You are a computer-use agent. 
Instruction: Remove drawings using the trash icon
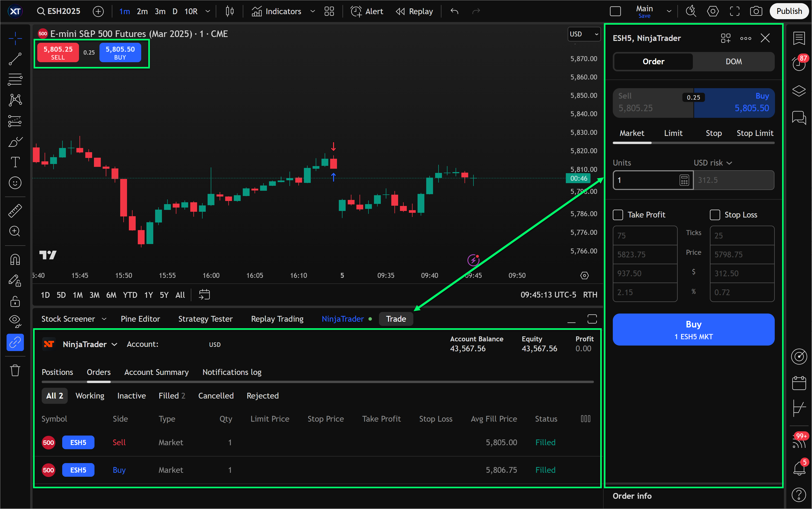pyautogui.click(x=15, y=370)
